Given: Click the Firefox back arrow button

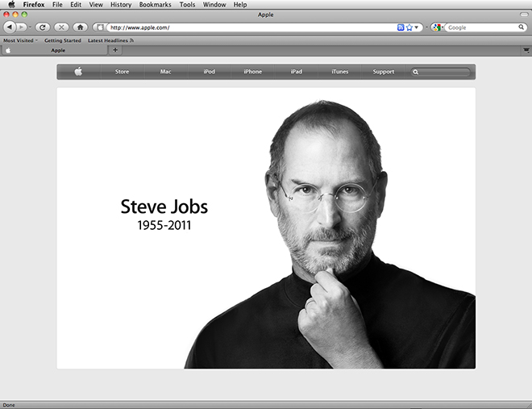Looking at the screenshot, I should coord(10,27).
